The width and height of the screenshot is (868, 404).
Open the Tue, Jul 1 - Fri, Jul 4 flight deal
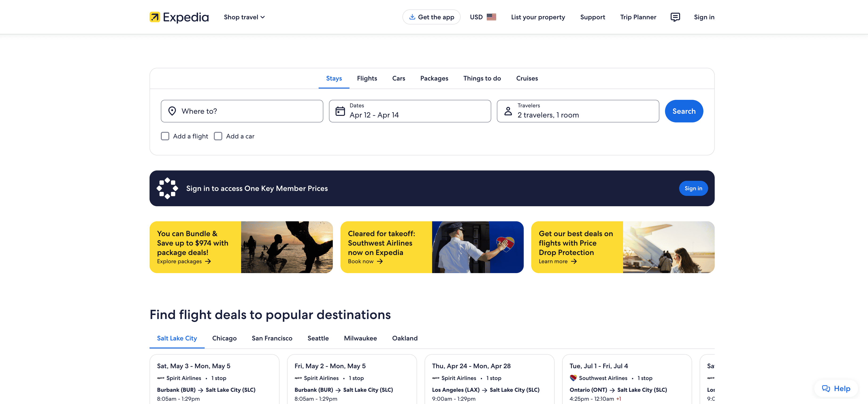point(627,379)
